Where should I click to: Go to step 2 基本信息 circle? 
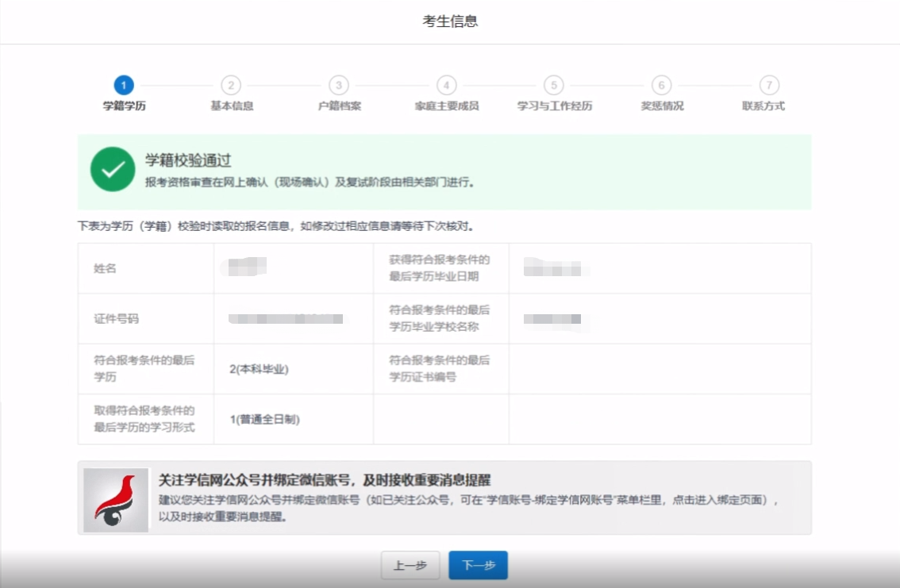231,85
